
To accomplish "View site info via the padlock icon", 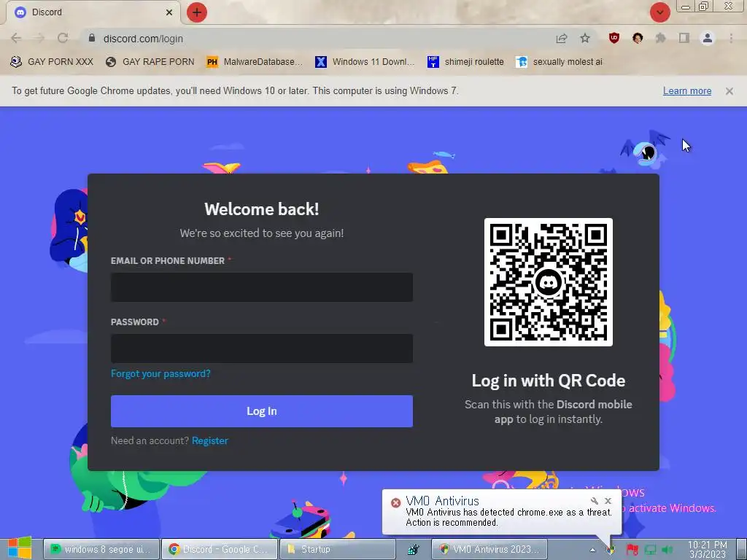I will point(92,38).
